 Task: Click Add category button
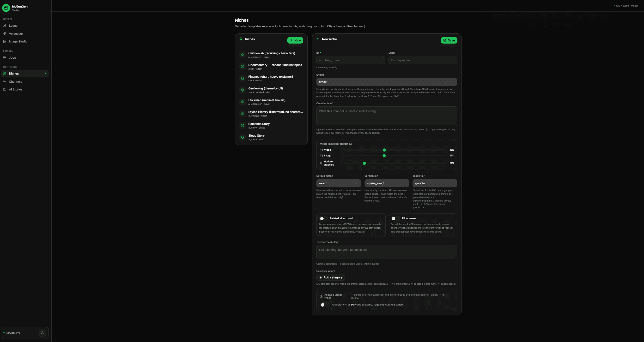(x=331, y=277)
